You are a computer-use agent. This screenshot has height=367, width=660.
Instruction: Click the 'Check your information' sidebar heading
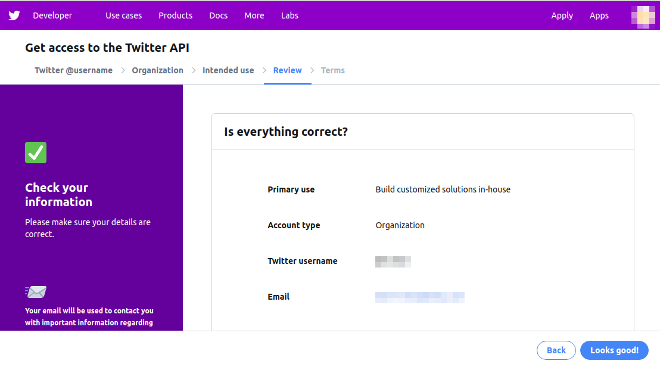tap(59, 194)
